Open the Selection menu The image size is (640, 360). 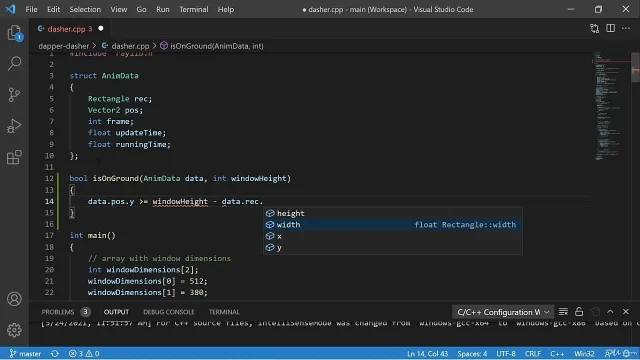point(85,9)
